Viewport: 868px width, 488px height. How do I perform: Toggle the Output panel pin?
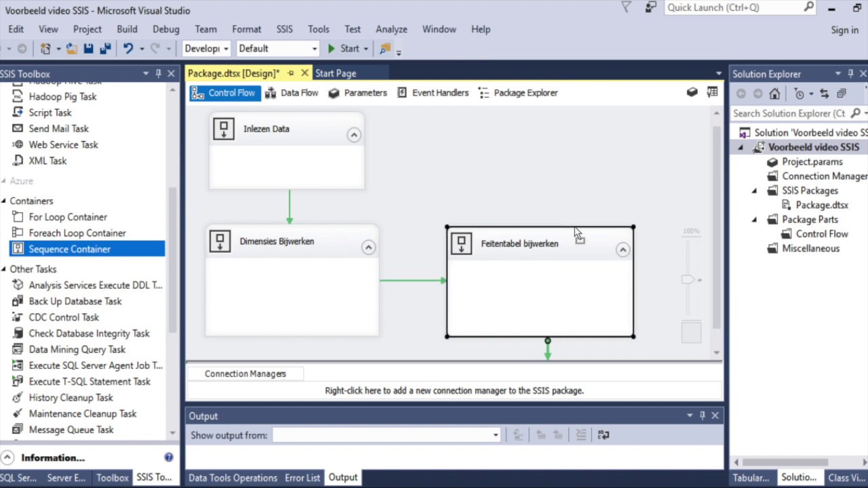[x=703, y=415]
